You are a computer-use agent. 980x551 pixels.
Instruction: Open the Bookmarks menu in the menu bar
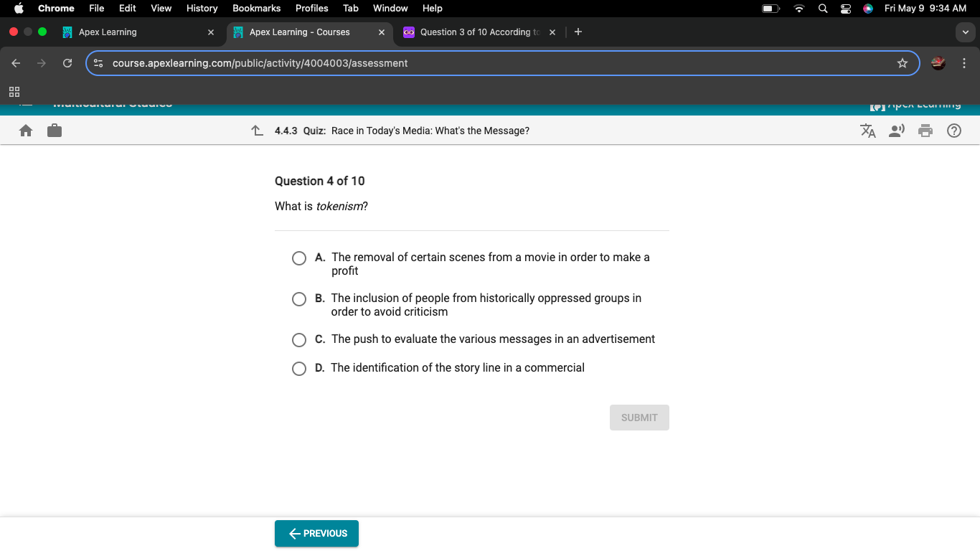coord(256,8)
